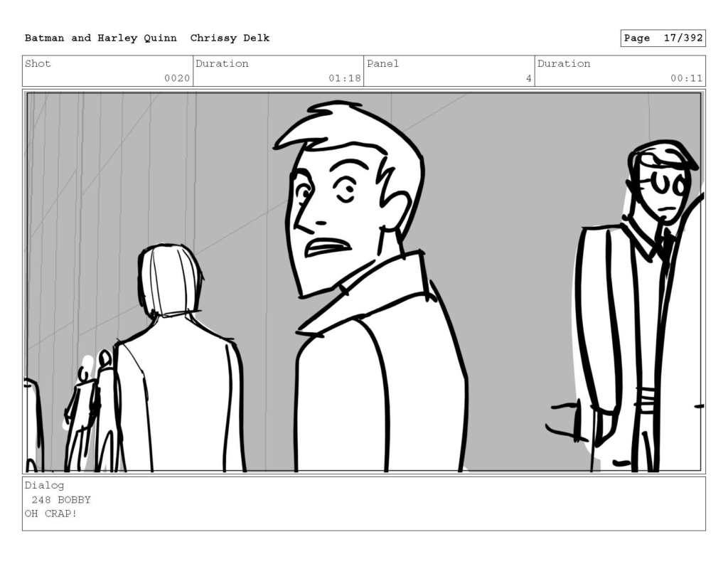Click the 'Shot' label
This screenshot has height=564, width=728.
(38, 63)
